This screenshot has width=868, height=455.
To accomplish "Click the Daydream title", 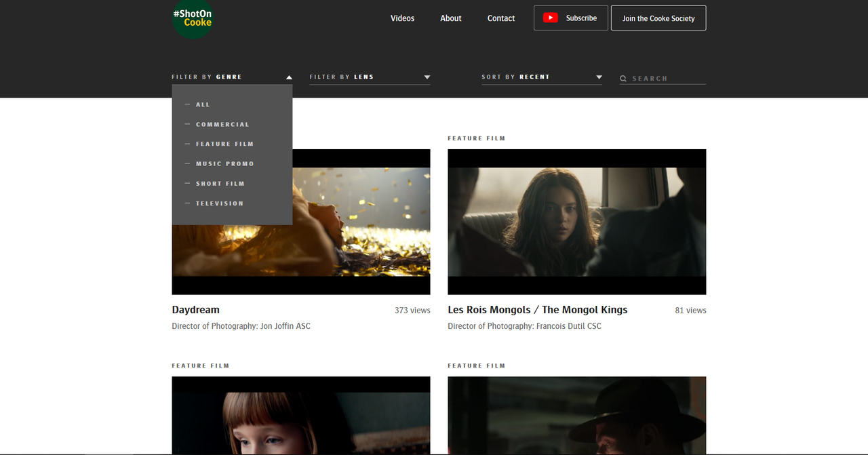I will pos(196,310).
